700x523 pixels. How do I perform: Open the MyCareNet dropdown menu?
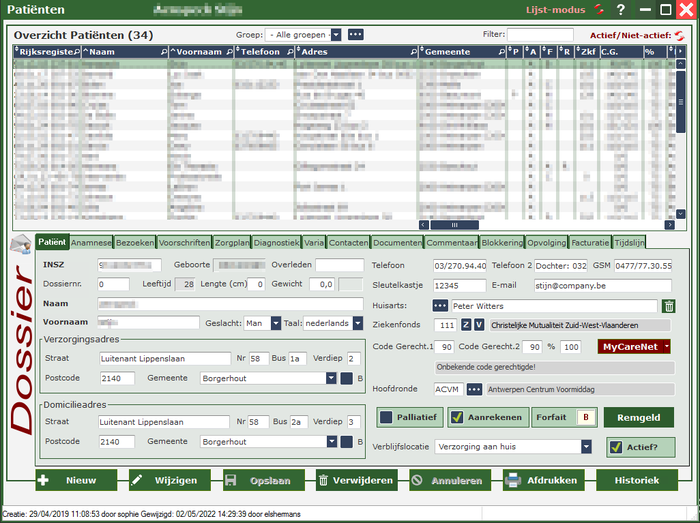[664, 346]
